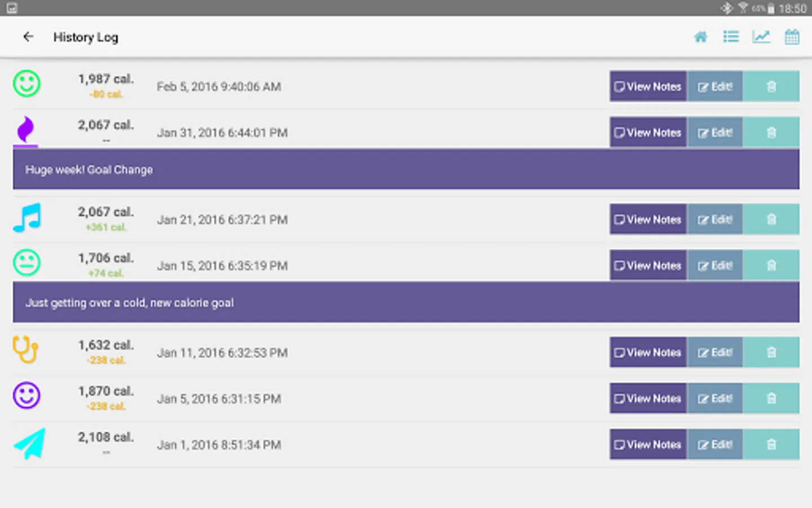Screen dimensions: 812x508
Task: Go back using the arrow icon
Action: 28,37
